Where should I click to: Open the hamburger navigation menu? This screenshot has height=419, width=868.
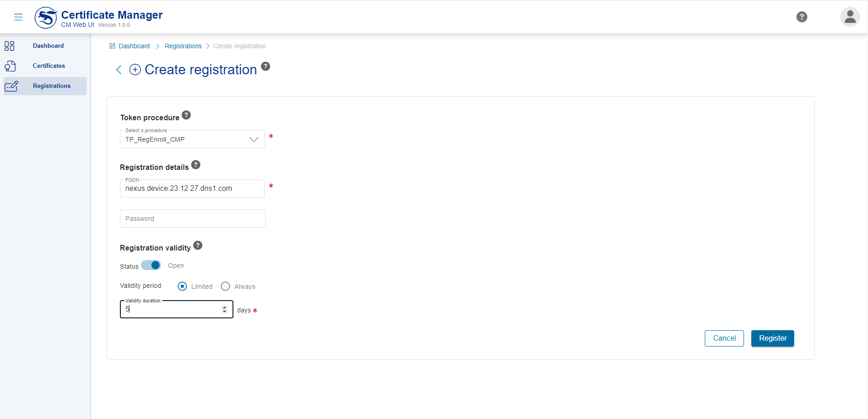click(18, 17)
